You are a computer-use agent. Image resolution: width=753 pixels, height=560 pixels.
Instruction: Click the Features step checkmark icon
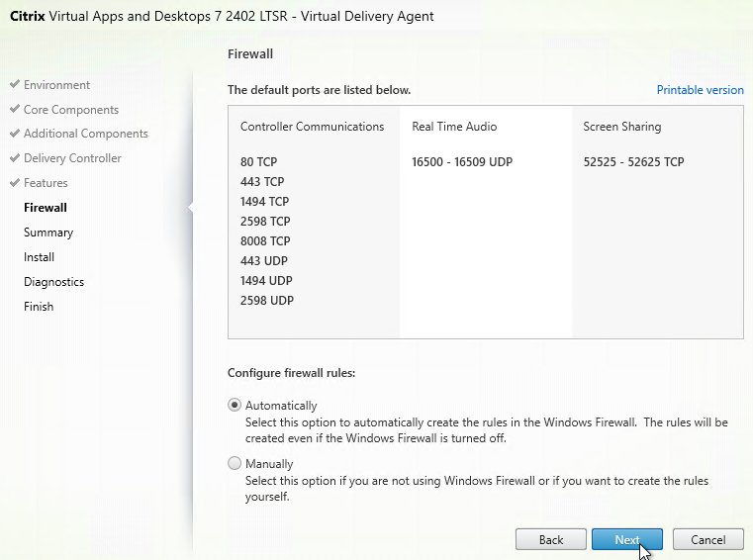pos(15,182)
